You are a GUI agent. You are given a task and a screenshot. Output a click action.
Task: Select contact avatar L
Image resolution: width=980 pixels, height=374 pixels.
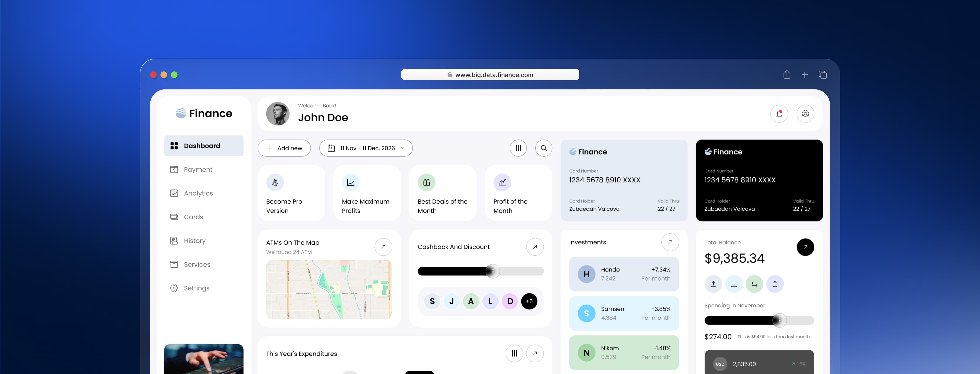point(490,301)
